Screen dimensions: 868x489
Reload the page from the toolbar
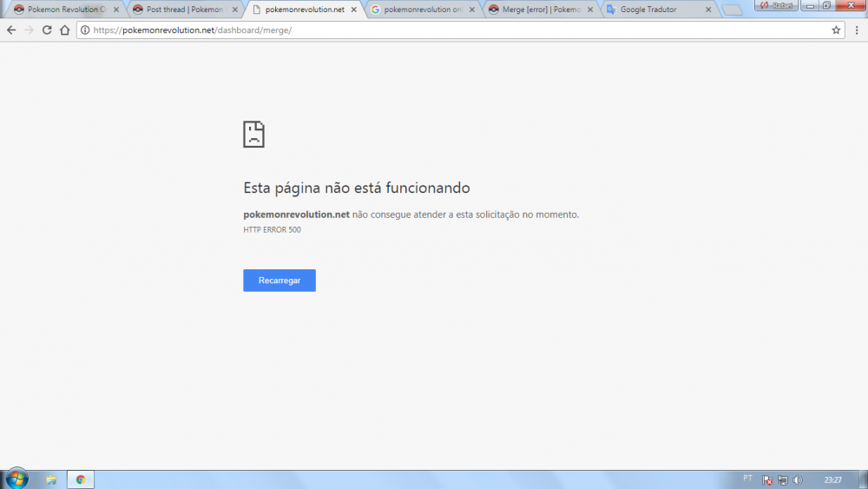pos(47,30)
